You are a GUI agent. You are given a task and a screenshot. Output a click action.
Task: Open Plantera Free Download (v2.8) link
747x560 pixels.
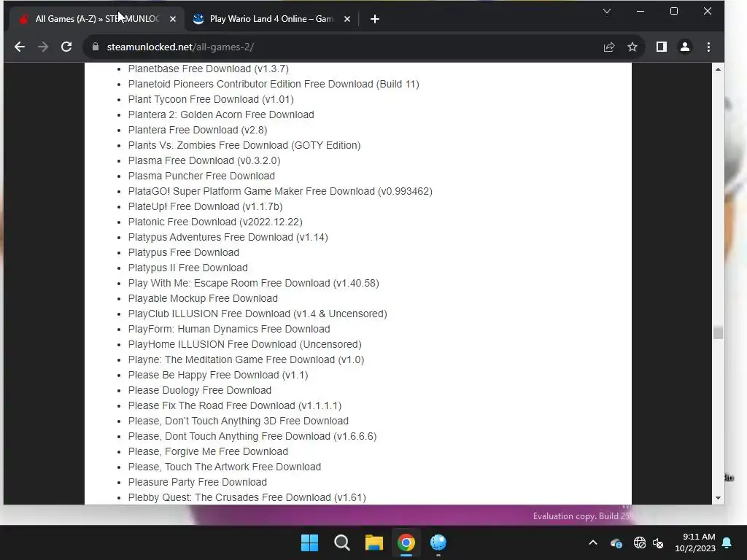click(x=197, y=130)
